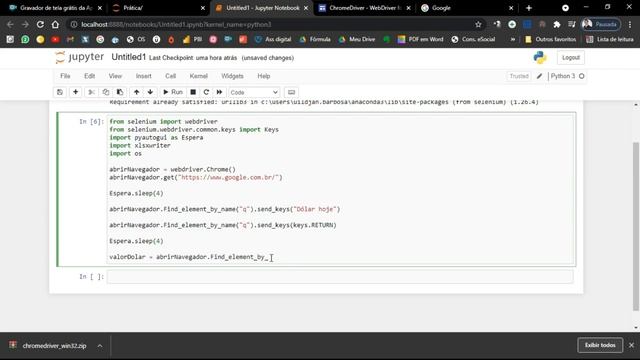This screenshot has height=360, width=640.
Task: Click the code line import xlsxwriter
Action: 140,145
